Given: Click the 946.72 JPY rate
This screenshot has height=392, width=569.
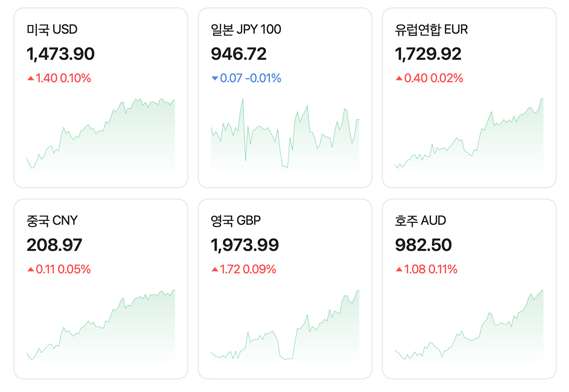Looking at the screenshot, I should pos(239,54).
